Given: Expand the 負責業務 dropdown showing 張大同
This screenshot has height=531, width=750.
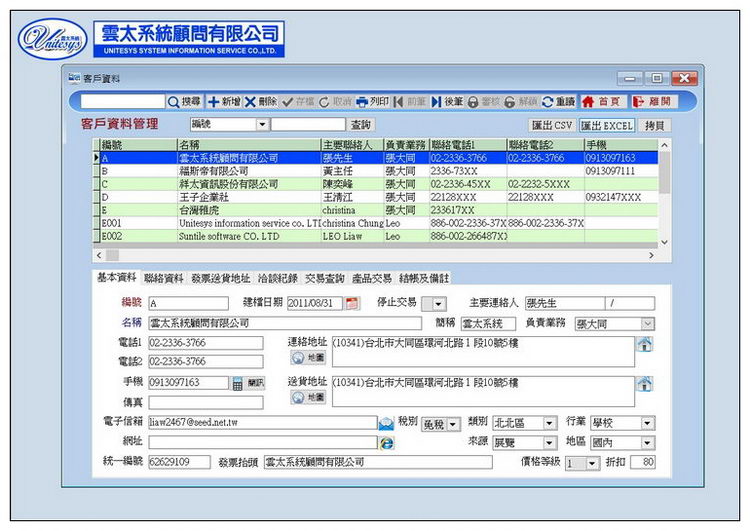Looking at the screenshot, I should click(647, 324).
